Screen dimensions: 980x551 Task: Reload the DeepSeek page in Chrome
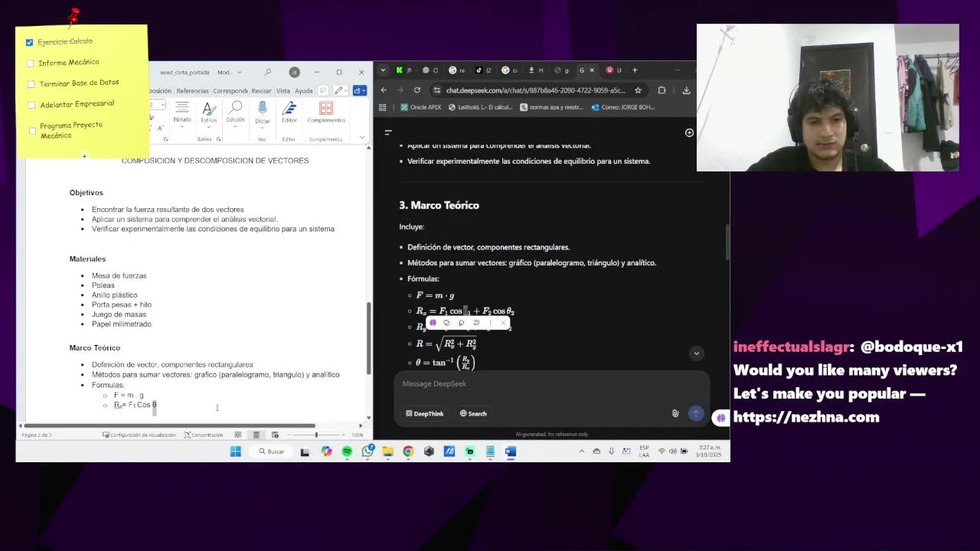[416, 90]
